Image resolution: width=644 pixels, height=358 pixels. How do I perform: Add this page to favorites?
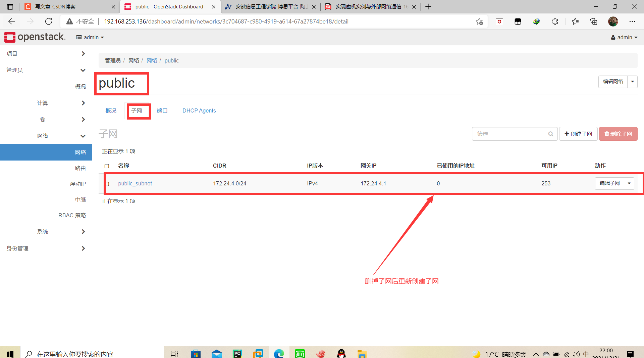pyautogui.click(x=479, y=21)
